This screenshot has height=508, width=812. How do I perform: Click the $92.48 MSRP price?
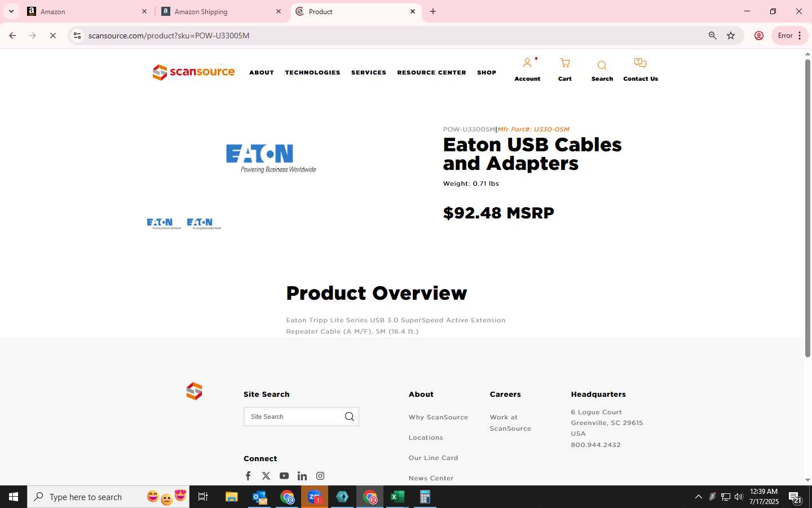pos(498,213)
